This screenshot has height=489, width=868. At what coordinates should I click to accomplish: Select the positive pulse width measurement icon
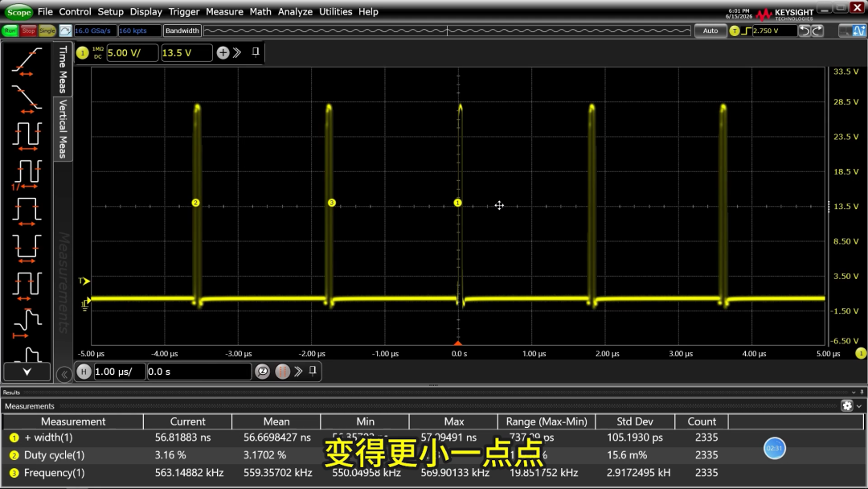click(x=27, y=212)
